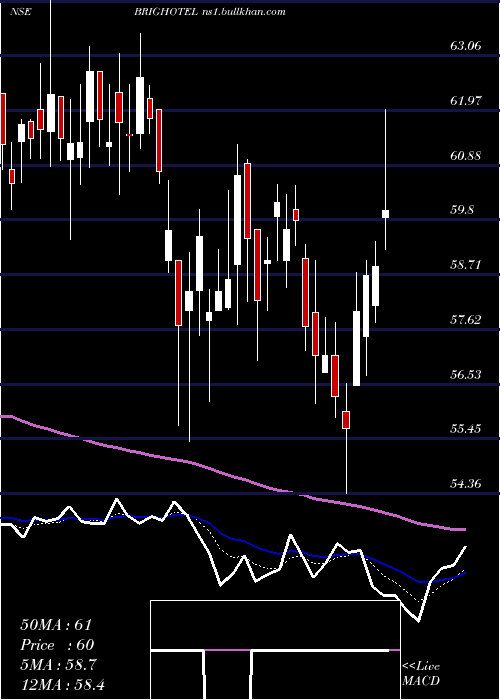Click the pink 50MA line on chart
The image size is (500, 700).
[232, 477]
